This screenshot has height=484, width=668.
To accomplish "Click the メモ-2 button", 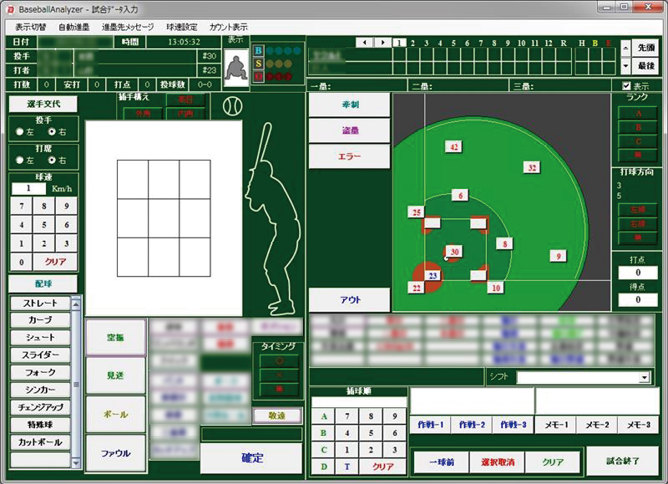I will click(597, 425).
